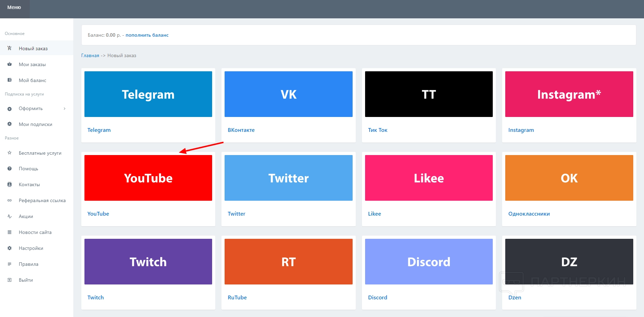Image resolution: width=644 pixels, height=317 pixels.
Task: Open Реферальная ссылка in the sidebar
Action: pyautogui.click(x=37, y=201)
